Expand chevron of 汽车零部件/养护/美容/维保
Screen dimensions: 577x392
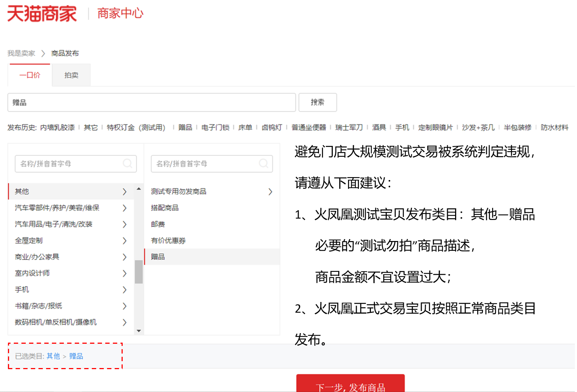click(124, 208)
